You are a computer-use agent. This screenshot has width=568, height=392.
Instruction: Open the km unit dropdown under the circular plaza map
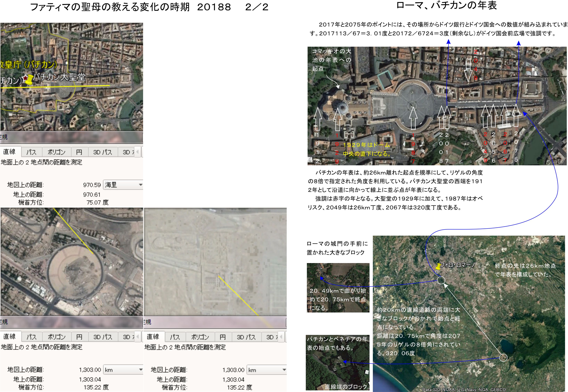coord(123,370)
